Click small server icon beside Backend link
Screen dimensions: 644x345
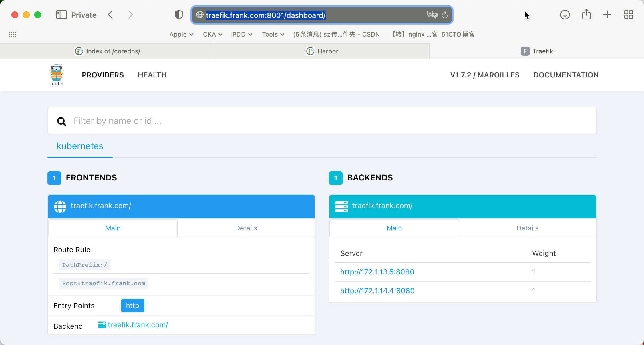(x=102, y=325)
